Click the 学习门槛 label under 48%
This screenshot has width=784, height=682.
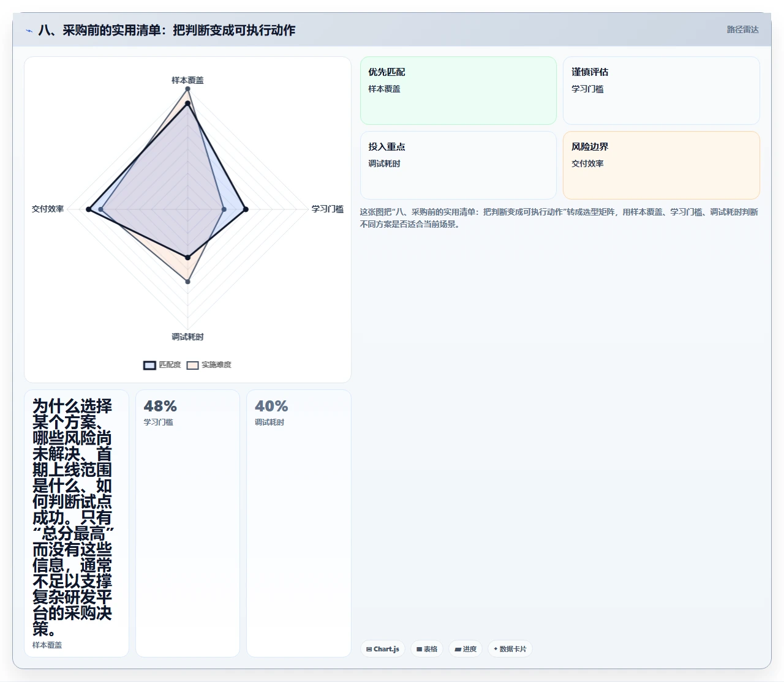(x=158, y=422)
